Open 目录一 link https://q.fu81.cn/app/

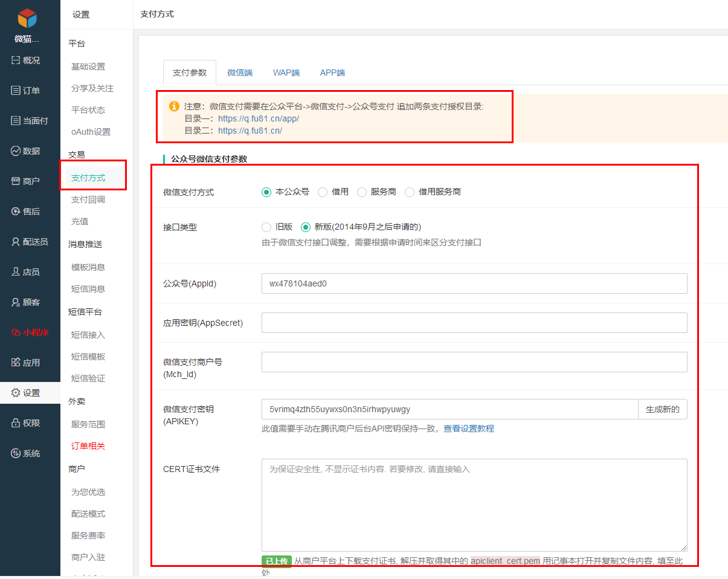(259, 118)
